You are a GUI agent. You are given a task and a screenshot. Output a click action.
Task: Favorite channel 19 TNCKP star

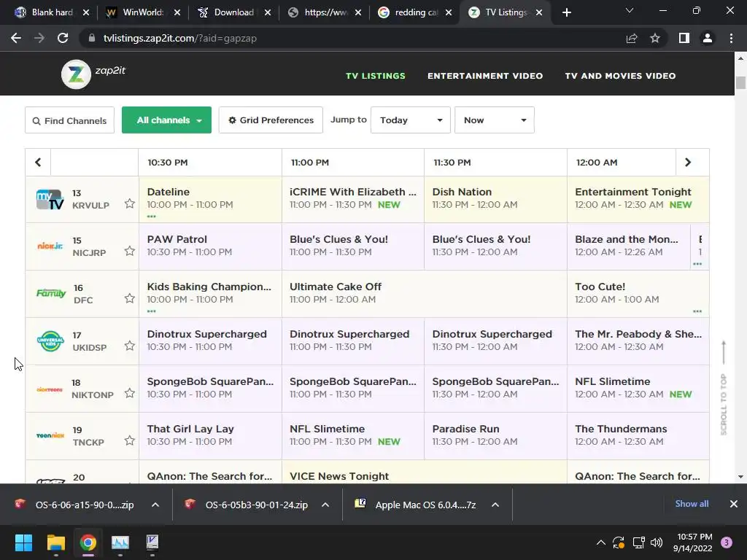coord(130,440)
